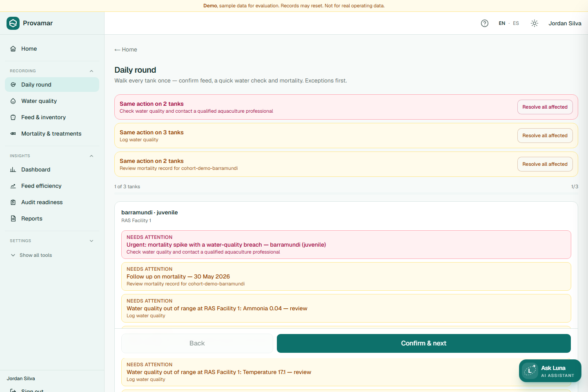The height and width of the screenshot is (392, 588).
Task: Click the Confirm & next button
Action: [424, 343]
